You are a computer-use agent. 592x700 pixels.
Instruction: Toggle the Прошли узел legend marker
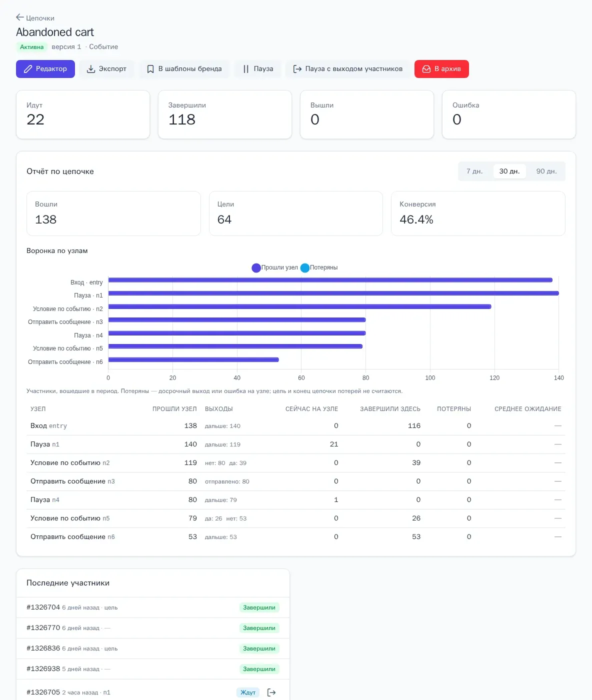pos(256,268)
